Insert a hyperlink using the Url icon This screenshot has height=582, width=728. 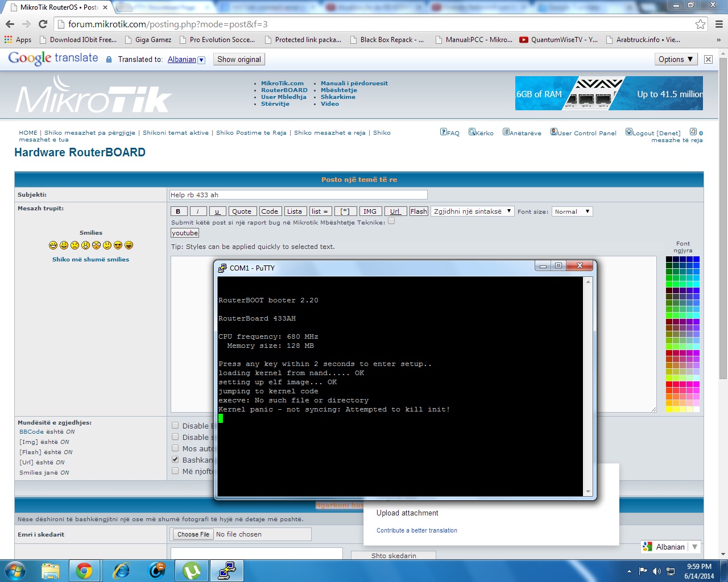coord(395,211)
